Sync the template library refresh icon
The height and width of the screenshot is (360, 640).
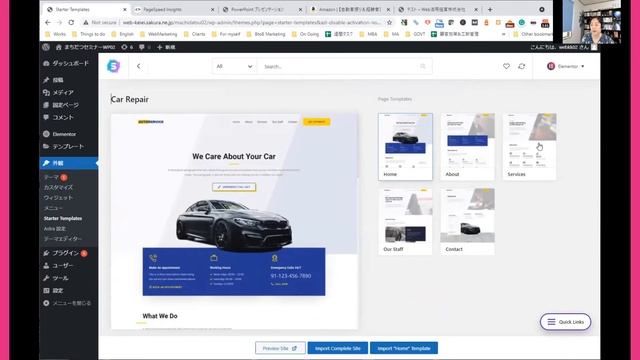[522, 66]
